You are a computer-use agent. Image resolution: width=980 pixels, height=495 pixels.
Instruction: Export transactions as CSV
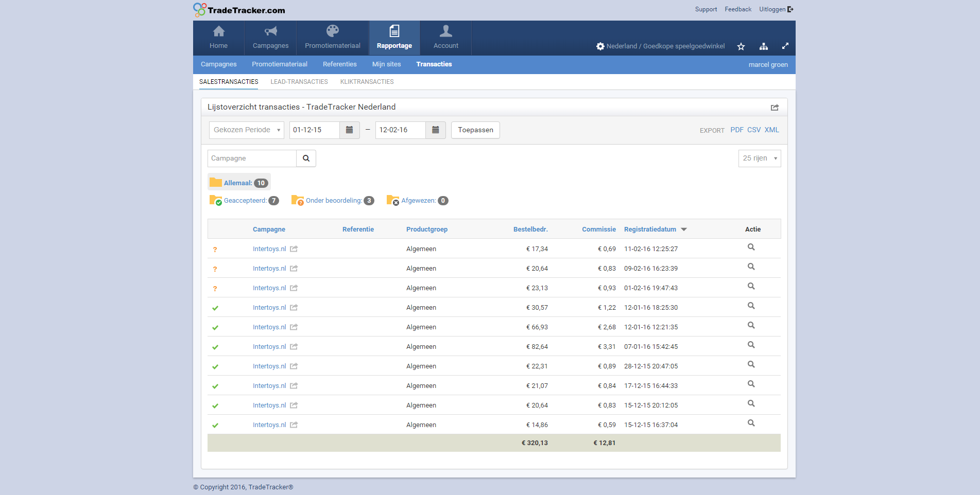click(754, 130)
